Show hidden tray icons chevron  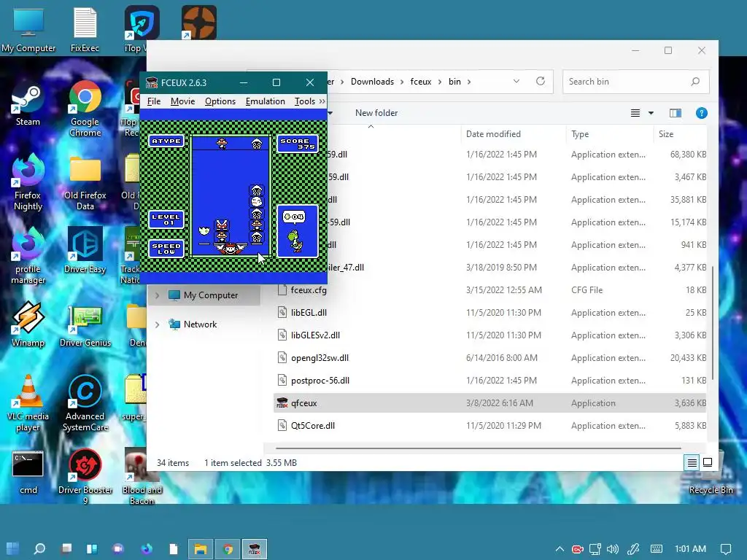[560, 549]
